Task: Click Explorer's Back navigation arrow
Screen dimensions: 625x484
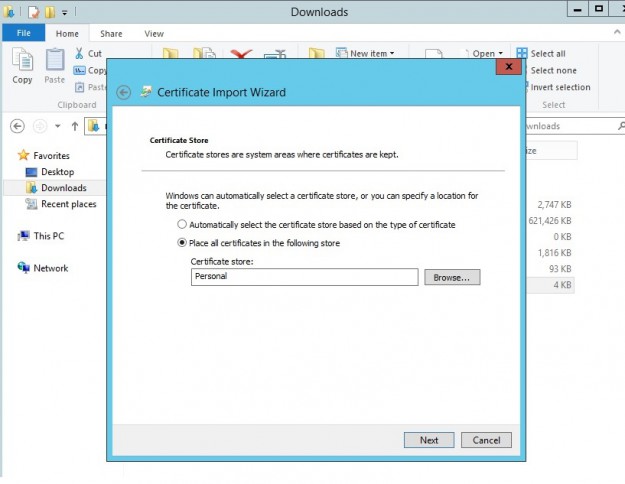Action: click(x=17, y=126)
